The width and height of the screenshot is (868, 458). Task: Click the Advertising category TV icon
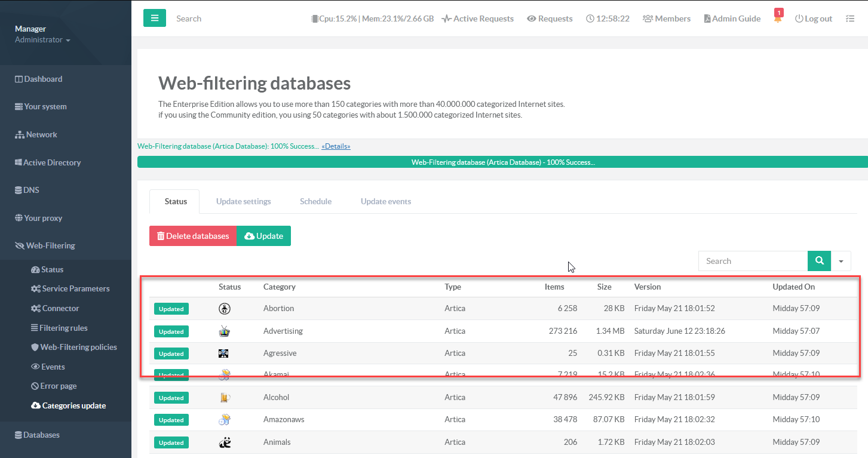[x=224, y=331]
